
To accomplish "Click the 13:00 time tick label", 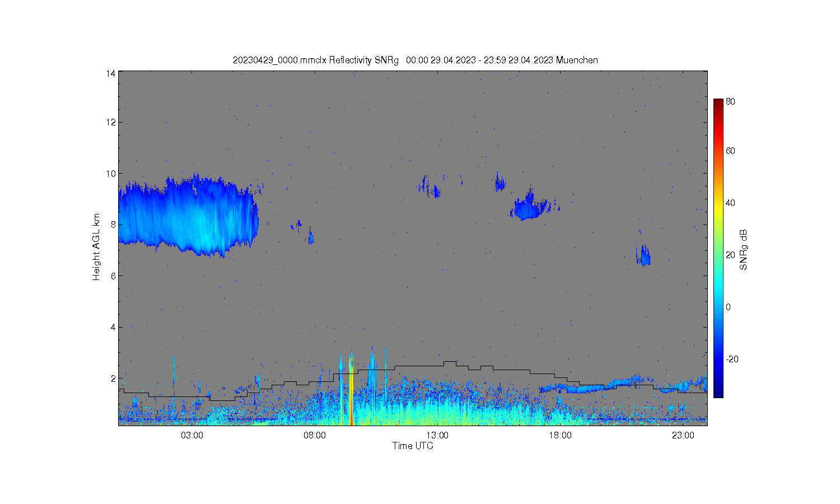I will point(437,435).
